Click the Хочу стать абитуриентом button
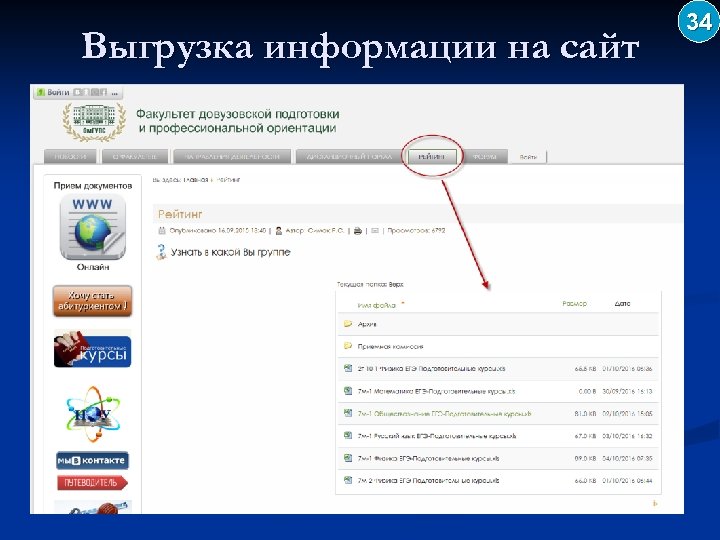 click(x=92, y=301)
